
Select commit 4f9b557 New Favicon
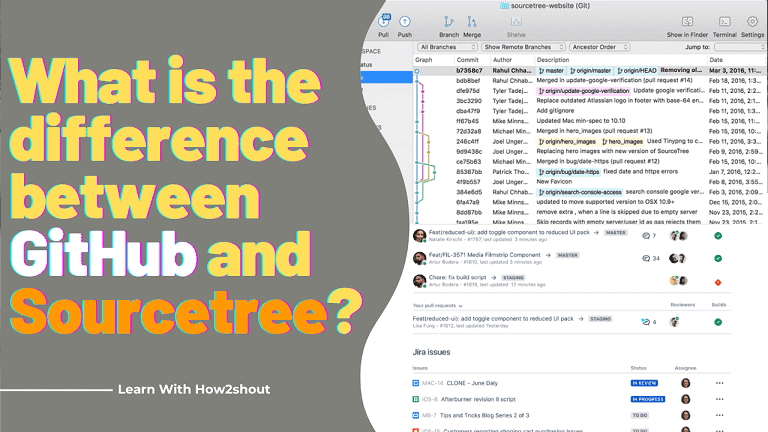590,182
